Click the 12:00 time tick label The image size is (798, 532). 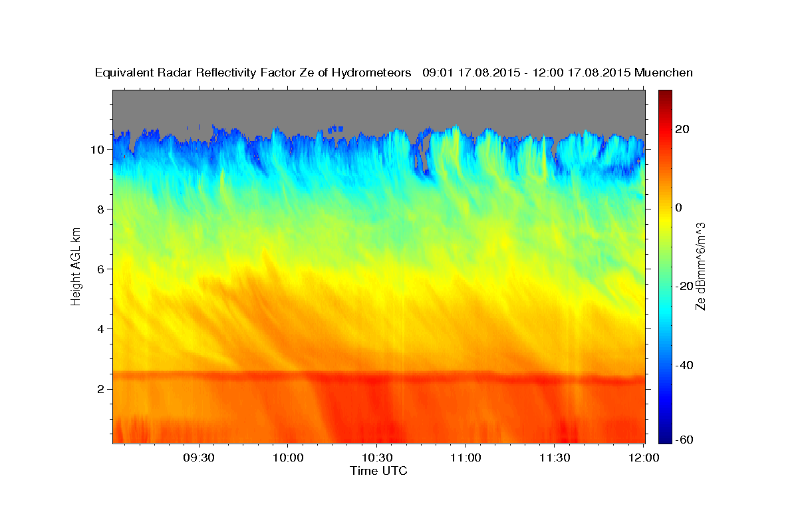coord(644,458)
